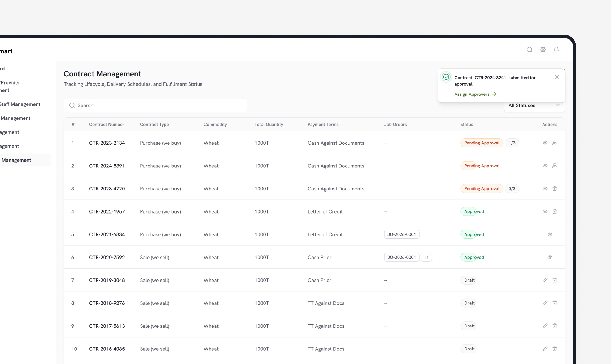Edit draft contract CTR-2019-3048
This screenshot has width=611, height=364.
tap(545, 280)
